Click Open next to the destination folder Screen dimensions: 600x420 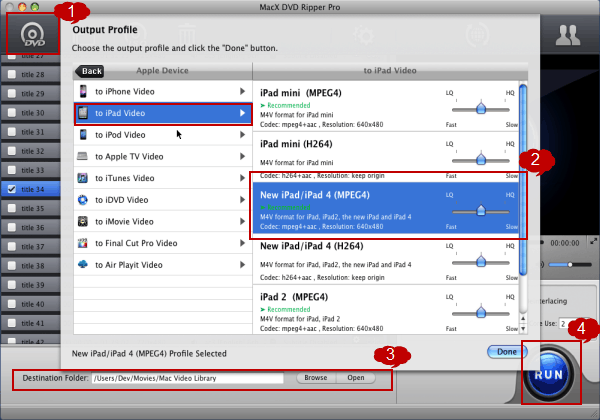(355, 378)
